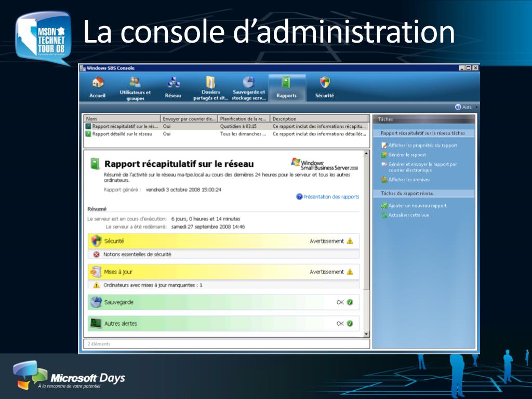Click the Afficher les archives icon

point(384,179)
